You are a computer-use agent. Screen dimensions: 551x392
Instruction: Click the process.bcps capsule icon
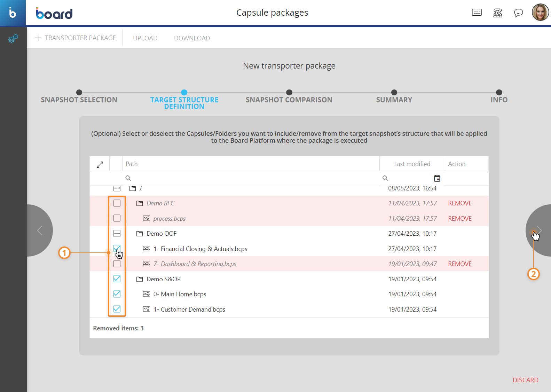tap(147, 218)
